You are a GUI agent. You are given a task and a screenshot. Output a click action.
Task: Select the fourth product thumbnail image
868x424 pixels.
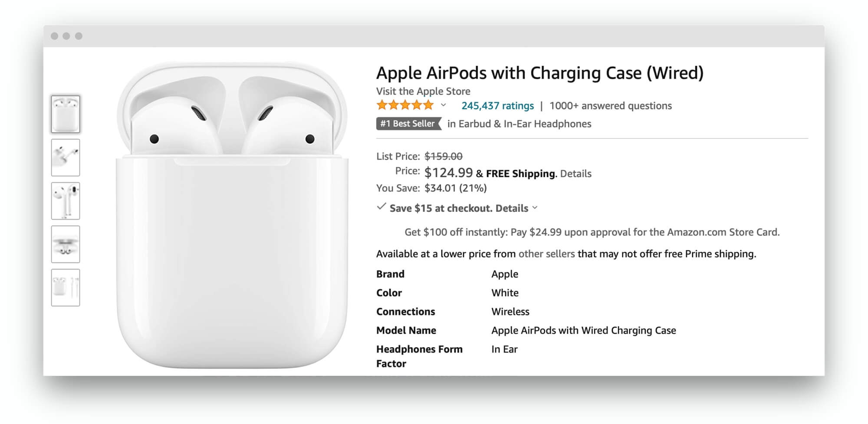click(x=66, y=244)
